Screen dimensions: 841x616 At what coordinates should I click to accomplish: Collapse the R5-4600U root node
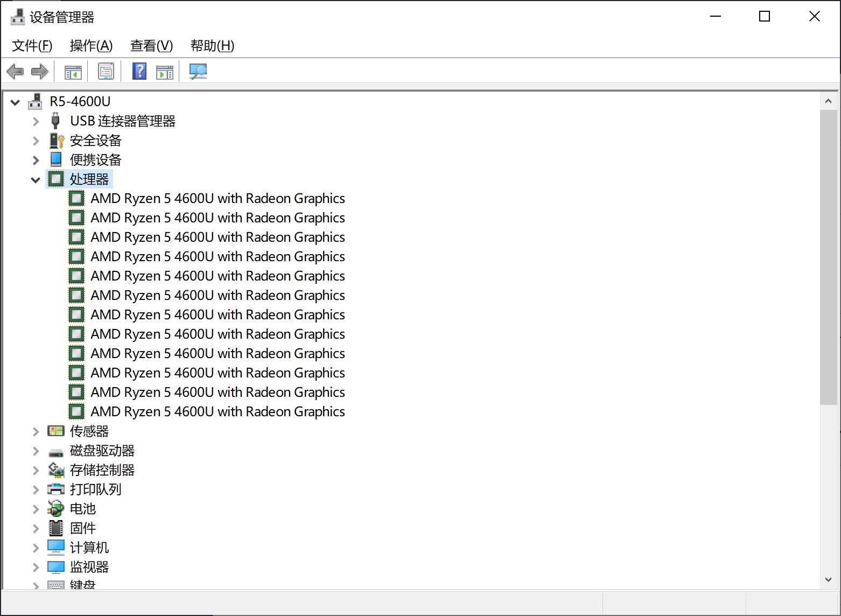15,102
